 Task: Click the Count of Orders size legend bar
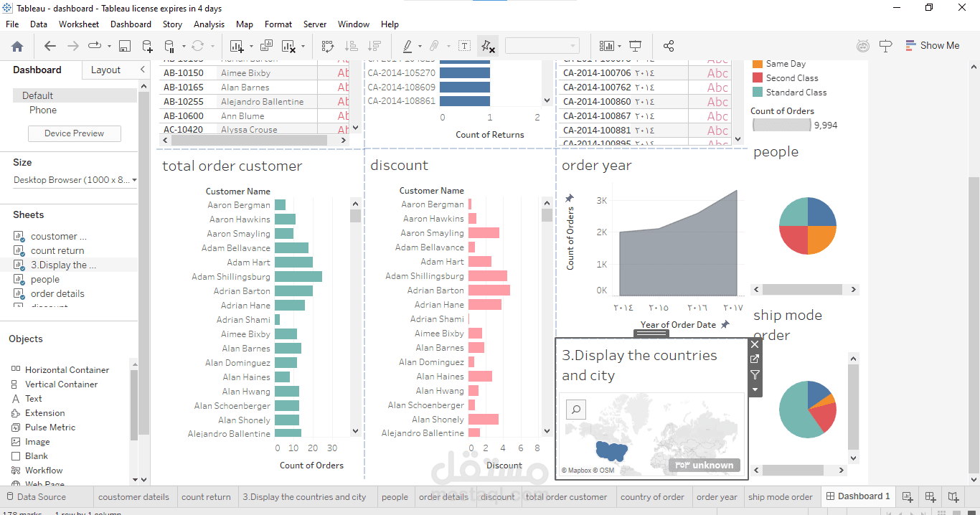tap(782, 125)
